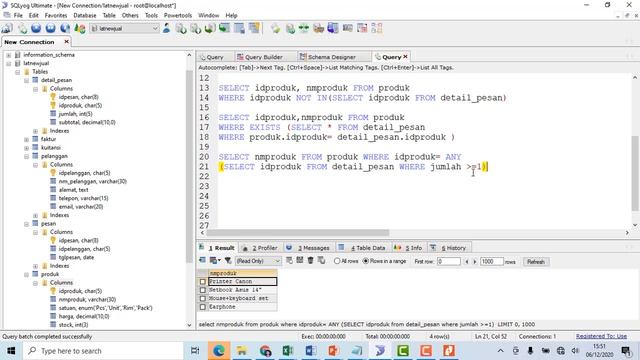640x360 pixels.
Task: Refresh the object browser via toolbar icon
Action: click(80, 28)
